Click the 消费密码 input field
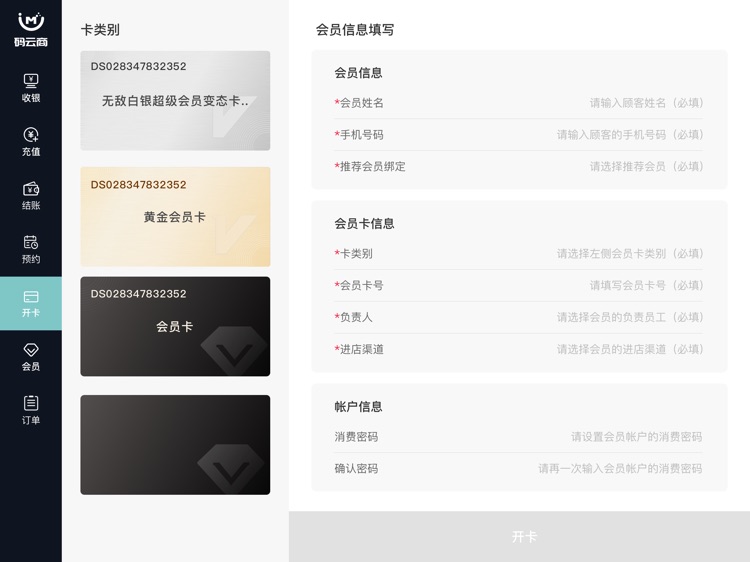Screen dimensions: 750x562 (519, 437)
